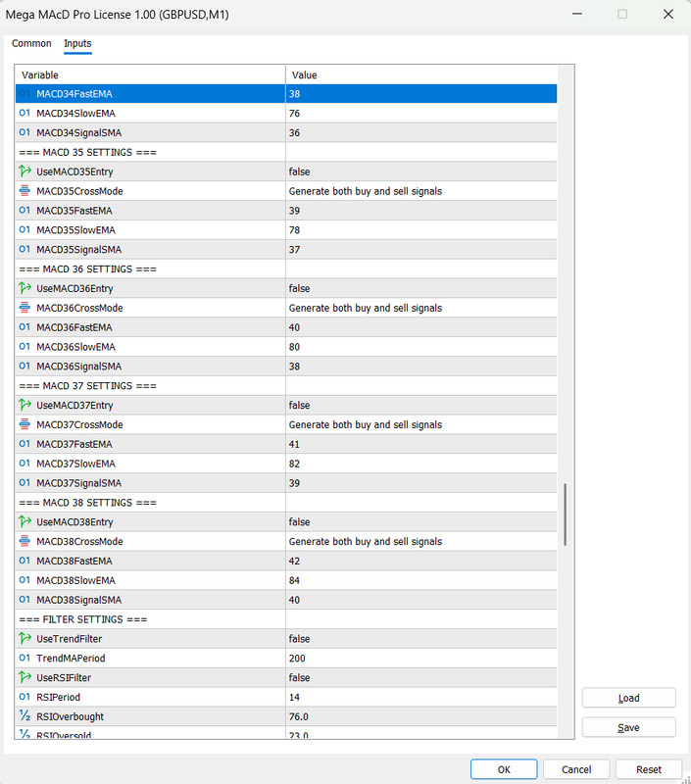691x784 pixels.
Task: Select the MACD38SignalSMA variable name
Action: [79, 600]
